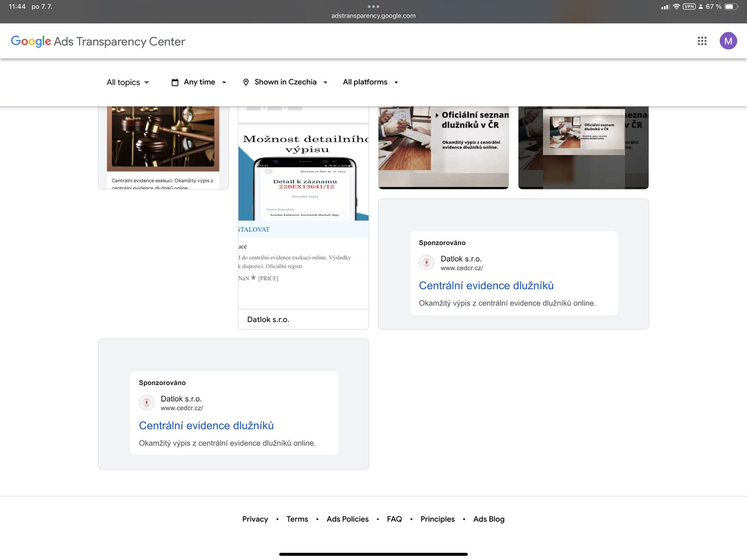This screenshot has width=747, height=560.
Task: Open the gavel image ad card
Action: click(163, 147)
